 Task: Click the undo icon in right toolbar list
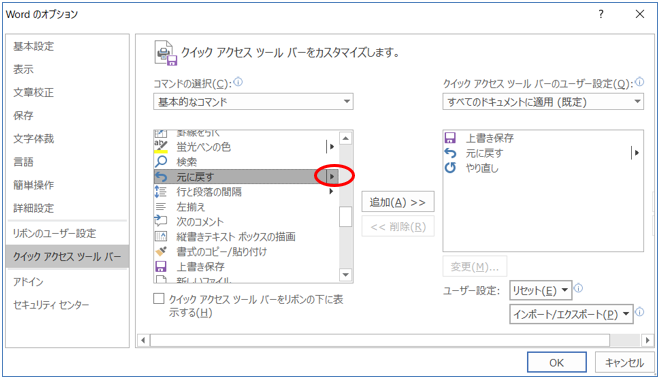click(x=450, y=153)
